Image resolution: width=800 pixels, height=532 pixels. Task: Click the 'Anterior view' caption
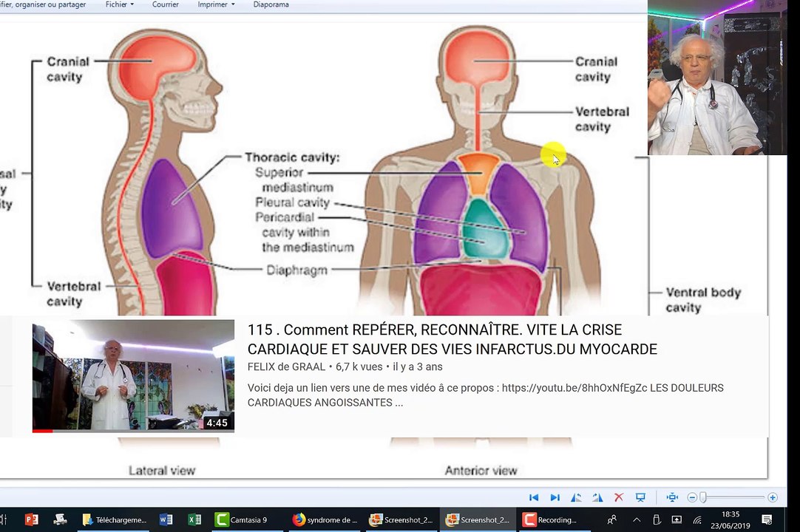pos(481,470)
